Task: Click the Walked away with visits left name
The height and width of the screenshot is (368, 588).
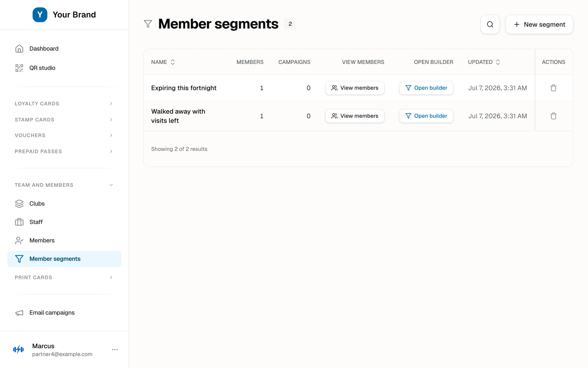Action: point(178,116)
